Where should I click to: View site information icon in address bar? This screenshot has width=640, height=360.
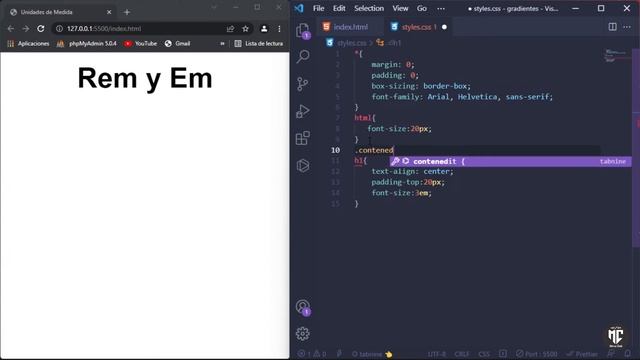(x=59, y=29)
